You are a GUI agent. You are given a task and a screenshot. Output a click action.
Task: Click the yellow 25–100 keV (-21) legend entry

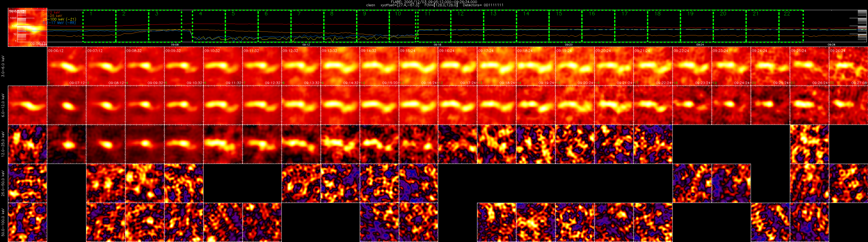pos(60,20)
